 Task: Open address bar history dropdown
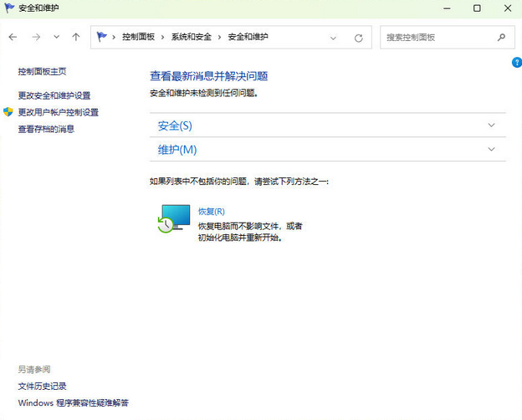click(333, 38)
